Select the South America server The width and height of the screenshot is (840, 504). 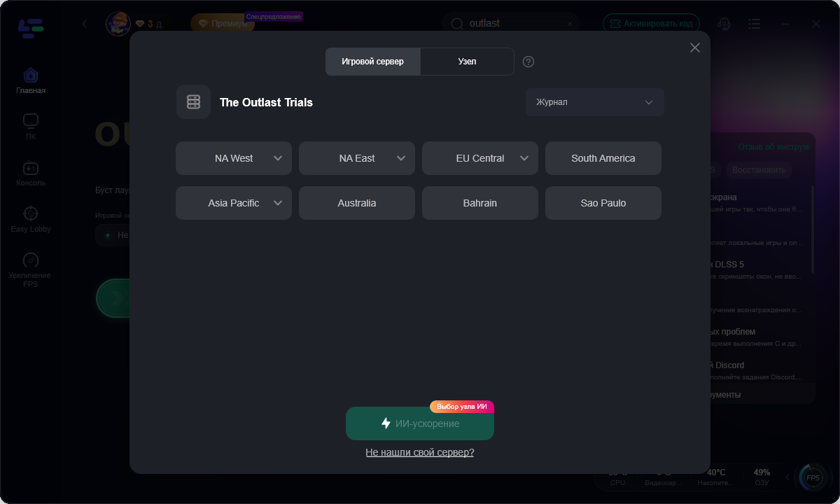[603, 158]
